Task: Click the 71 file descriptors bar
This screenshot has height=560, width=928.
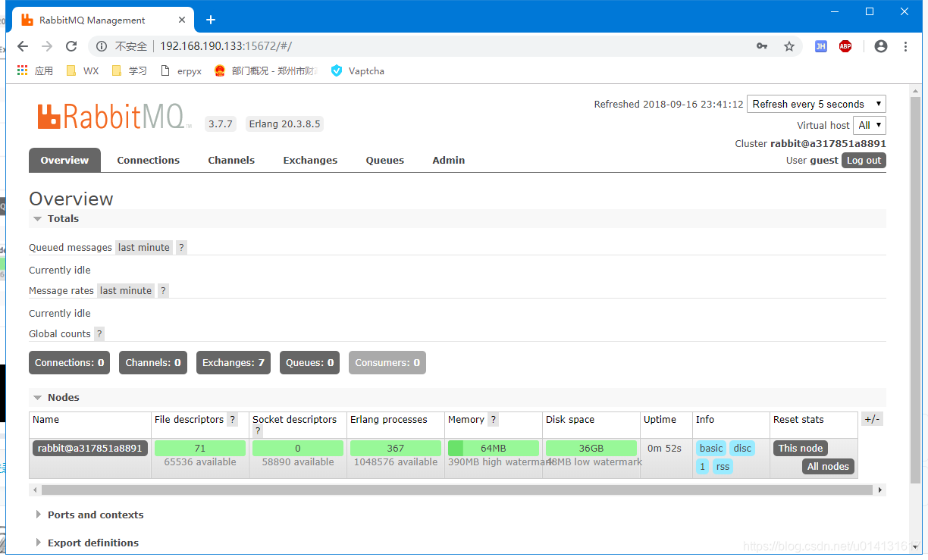Action: click(200, 449)
